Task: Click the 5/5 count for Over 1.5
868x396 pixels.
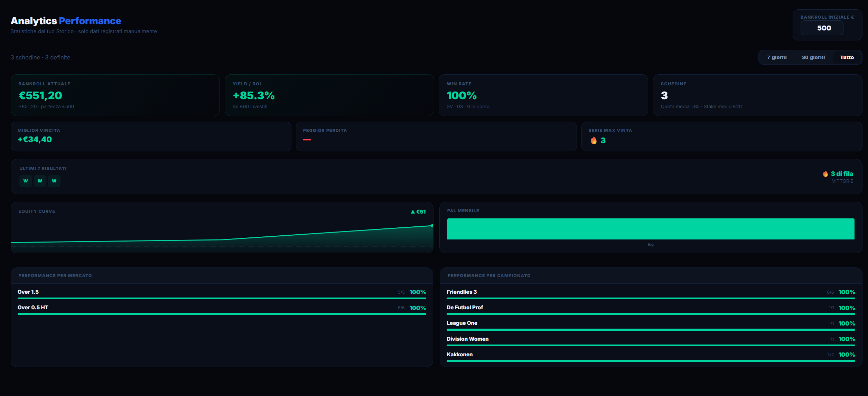Action: pyautogui.click(x=401, y=292)
